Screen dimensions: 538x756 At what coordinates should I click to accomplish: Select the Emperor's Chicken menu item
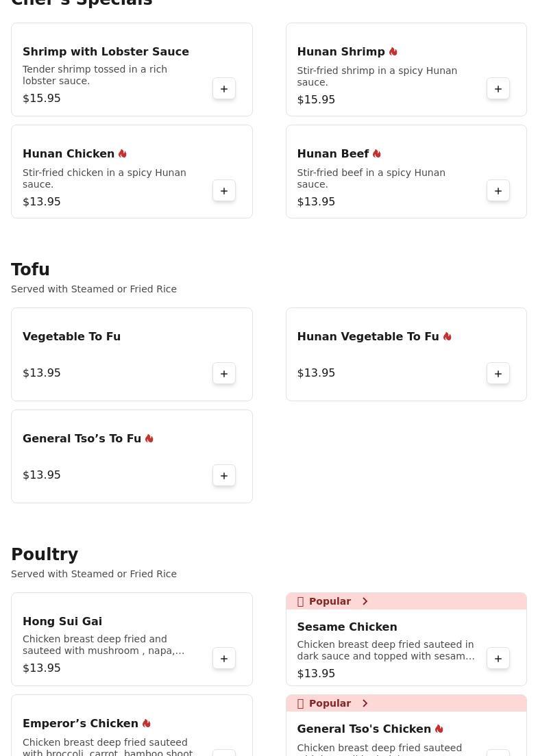pyautogui.click(x=80, y=724)
